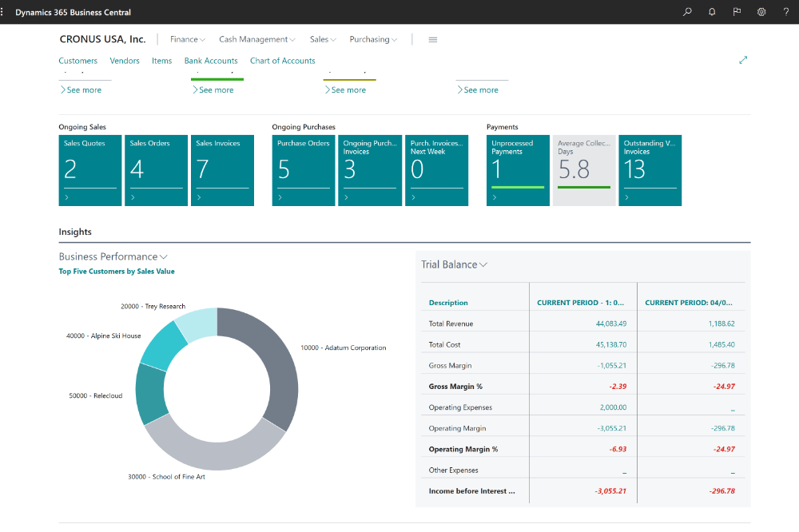Viewport: 799px width, 532px height.
Task: Open the search magnifier icon
Action: [x=687, y=12]
